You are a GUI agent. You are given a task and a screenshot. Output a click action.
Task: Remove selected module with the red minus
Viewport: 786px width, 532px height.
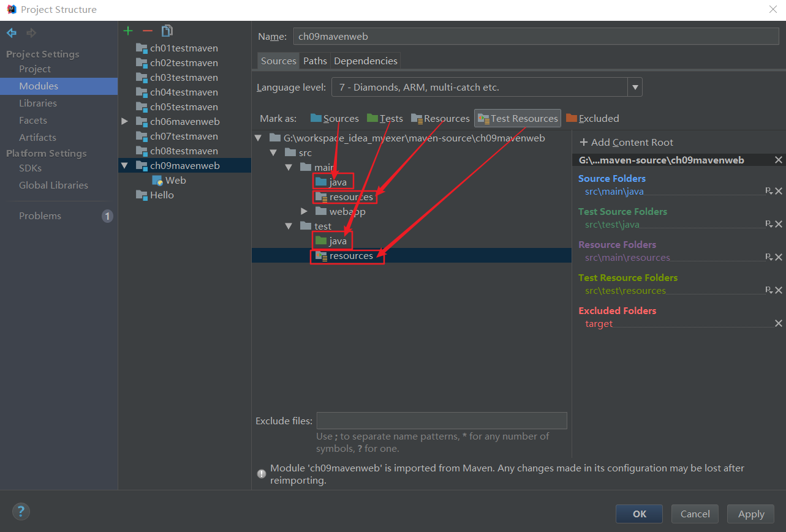click(147, 31)
